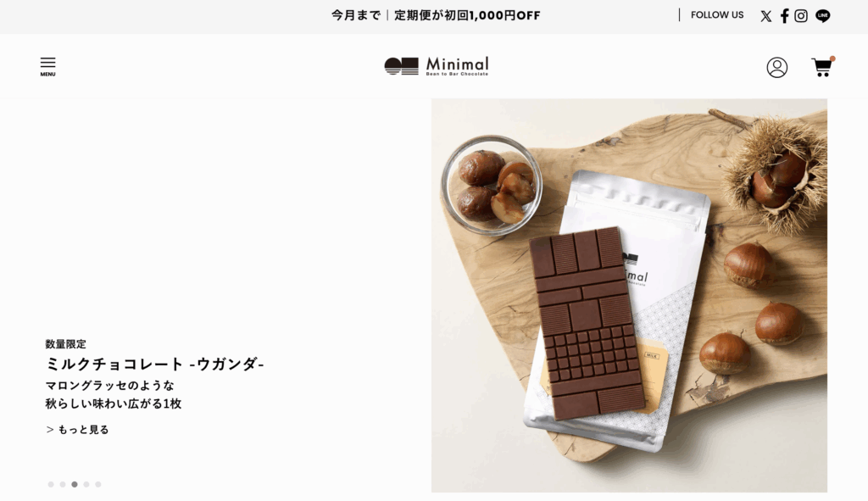Open the Instagram icon link

(800, 16)
